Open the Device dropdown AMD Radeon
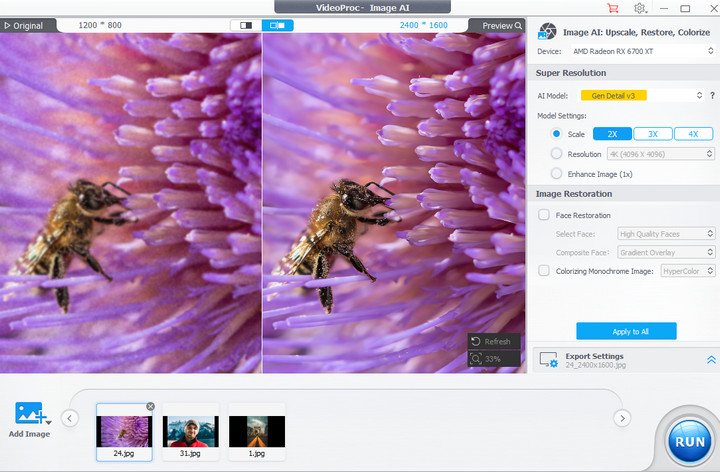This screenshot has width=720, height=472. coord(643,51)
